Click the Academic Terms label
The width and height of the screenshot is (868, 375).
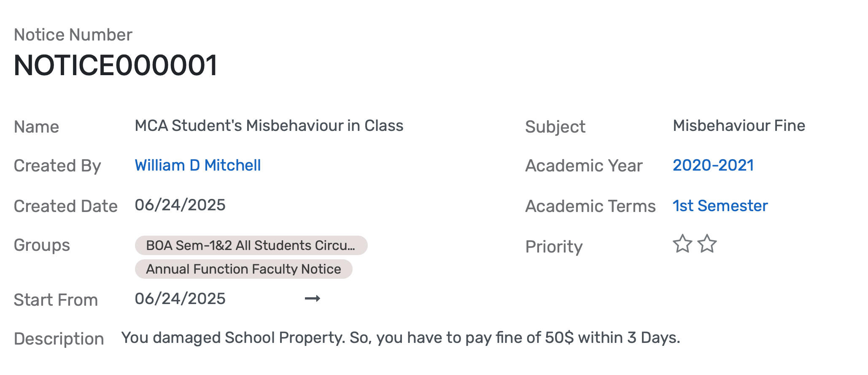pos(590,206)
